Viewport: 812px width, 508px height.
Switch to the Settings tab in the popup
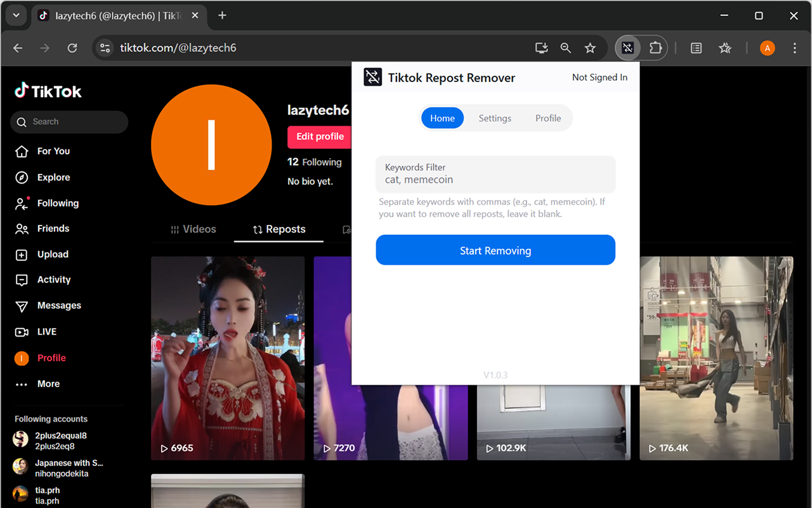pos(495,117)
